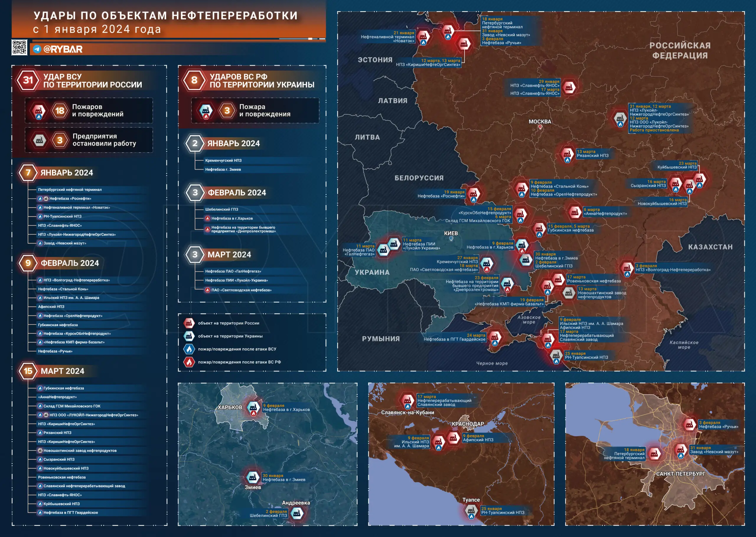
Task: Click the hexagon with 18 fires count
Action: (x=60, y=110)
